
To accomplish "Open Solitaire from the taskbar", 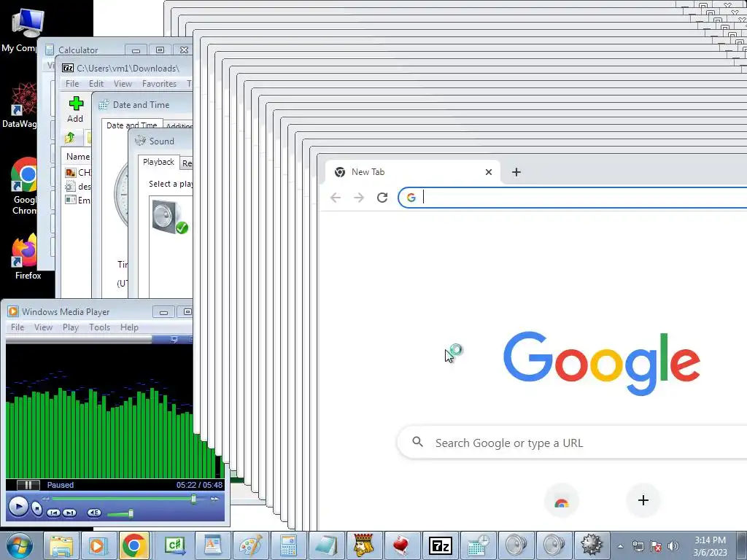I will (364, 545).
